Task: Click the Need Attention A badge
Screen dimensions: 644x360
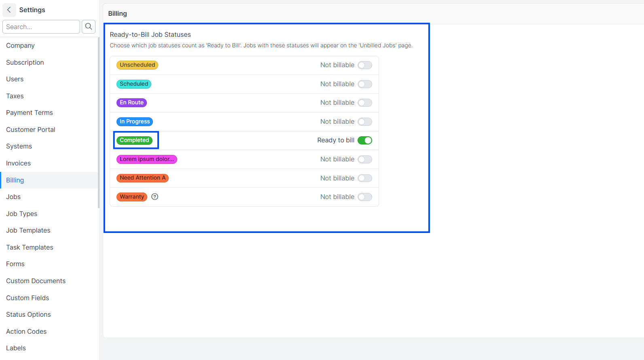Action: (142, 178)
